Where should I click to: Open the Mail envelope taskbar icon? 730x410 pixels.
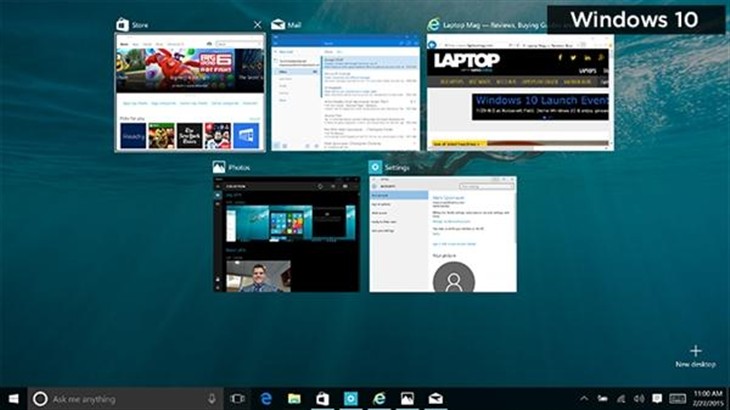pos(436,399)
